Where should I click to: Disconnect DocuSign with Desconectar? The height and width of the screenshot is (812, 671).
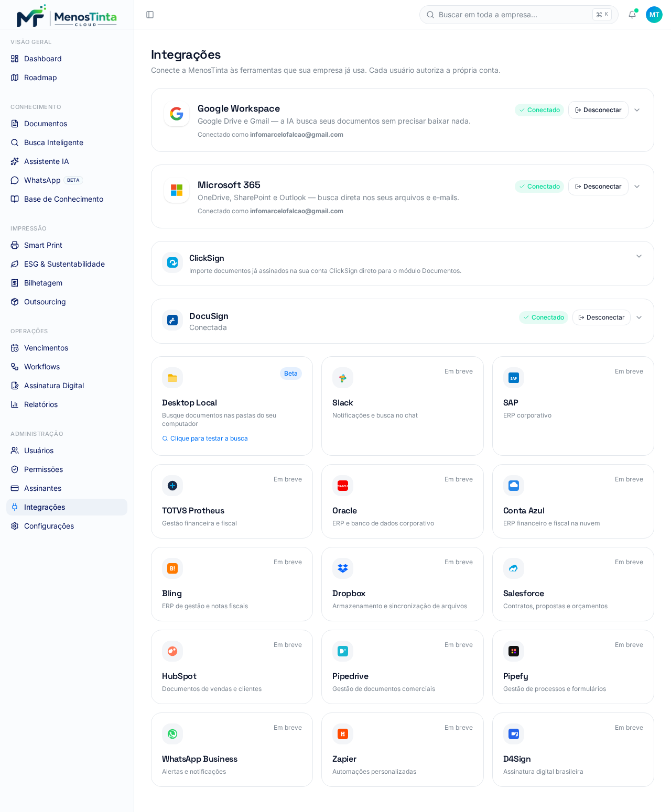click(x=601, y=317)
